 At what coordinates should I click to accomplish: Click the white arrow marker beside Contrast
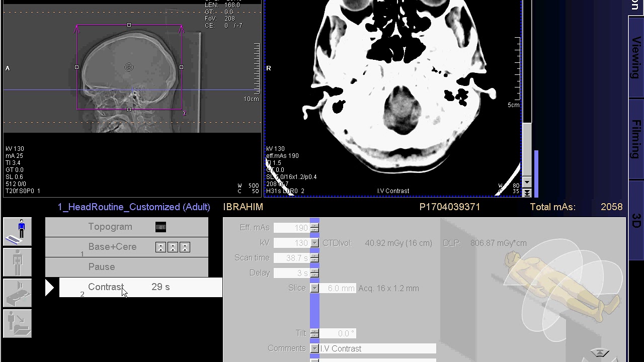(50, 288)
